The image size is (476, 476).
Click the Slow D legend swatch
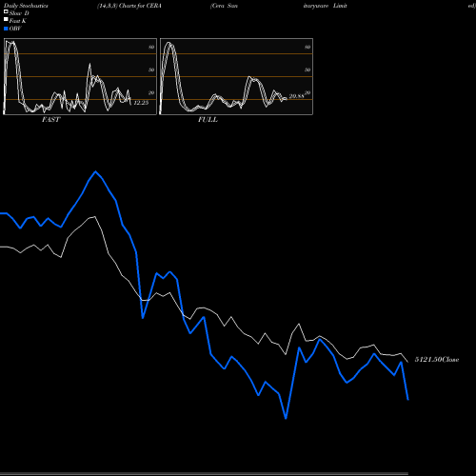6,12
